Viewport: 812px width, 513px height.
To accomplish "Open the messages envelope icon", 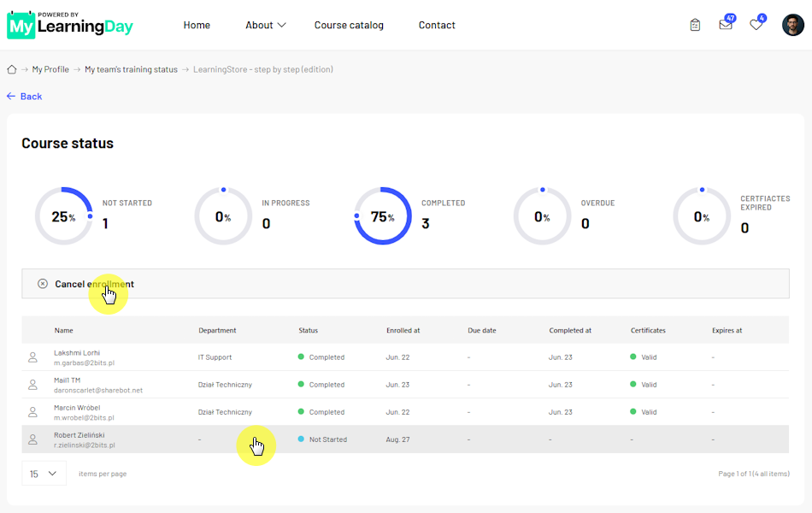I will (x=726, y=24).
